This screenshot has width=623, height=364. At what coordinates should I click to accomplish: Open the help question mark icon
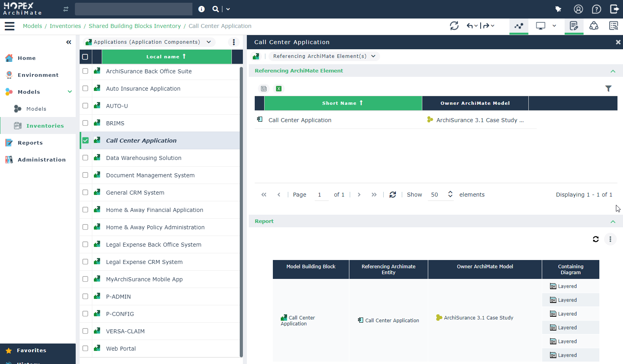coord(597,9)
